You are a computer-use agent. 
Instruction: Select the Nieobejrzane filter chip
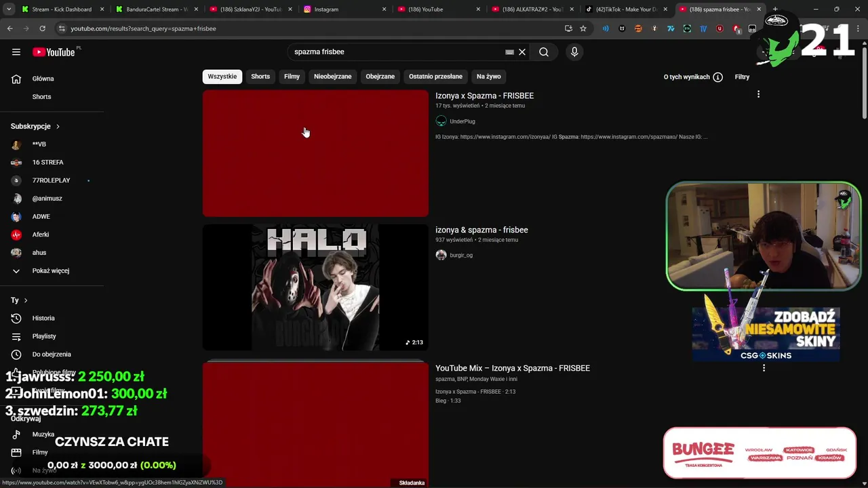tap(332, 77)
